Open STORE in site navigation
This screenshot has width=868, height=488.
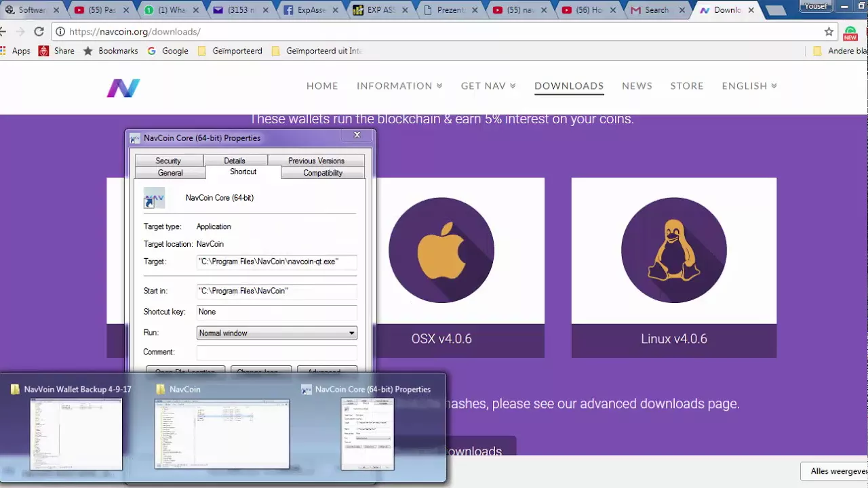[x=687, y=86]
